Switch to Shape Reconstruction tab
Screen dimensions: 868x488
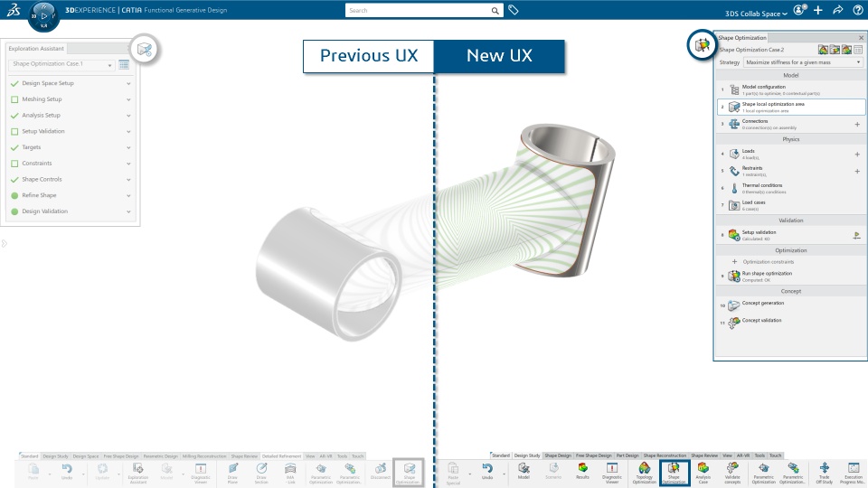coord(665,455)
